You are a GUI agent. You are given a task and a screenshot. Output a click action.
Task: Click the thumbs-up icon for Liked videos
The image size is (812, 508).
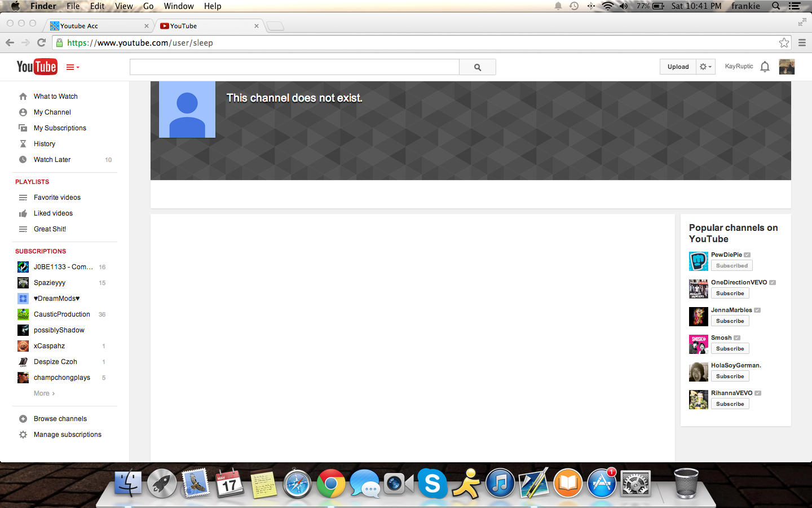point(23,213)
